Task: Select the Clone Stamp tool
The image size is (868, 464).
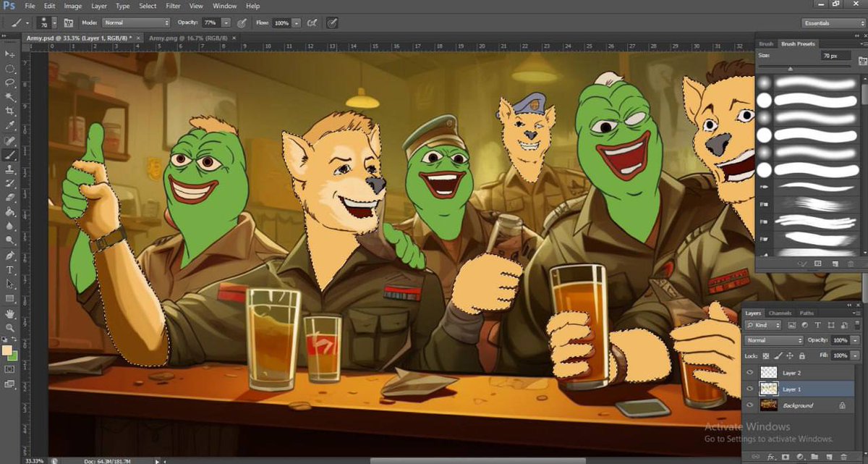Action: [x=10, y=169]
